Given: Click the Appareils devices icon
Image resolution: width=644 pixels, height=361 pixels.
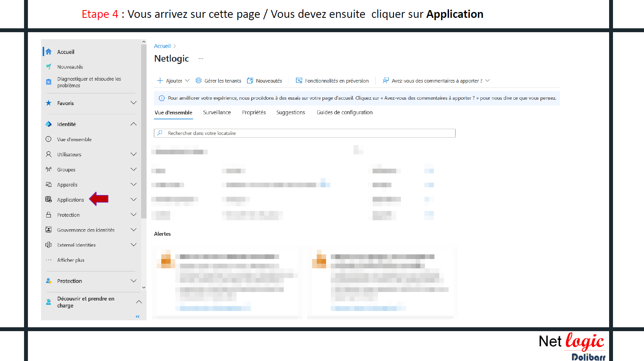Looking at the screenshot, I should pyautogui.click(x=48, y=185).
